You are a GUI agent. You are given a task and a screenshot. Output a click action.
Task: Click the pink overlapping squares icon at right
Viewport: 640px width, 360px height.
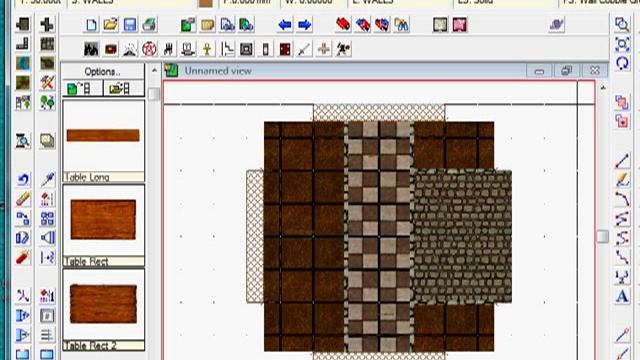(x=622, y=102)
